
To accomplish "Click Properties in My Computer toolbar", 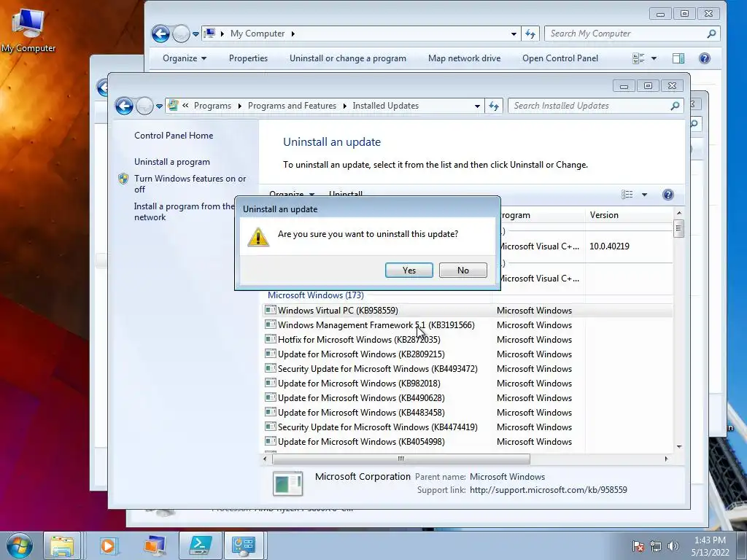I will [x=248, y=58].
